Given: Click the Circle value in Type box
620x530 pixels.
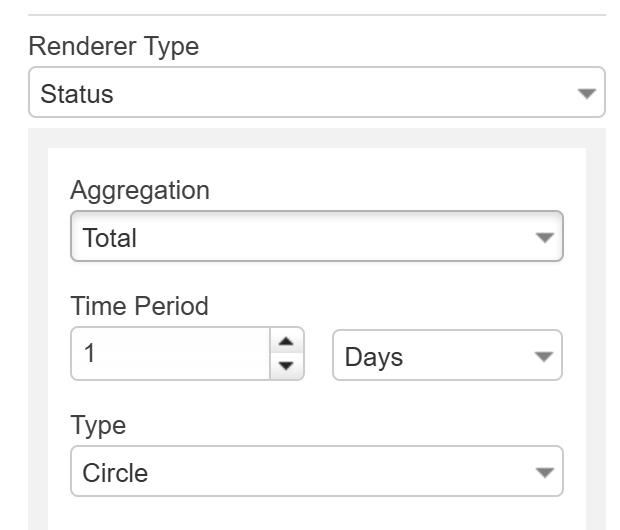Looking at the screenshot, I should [115, 473].
